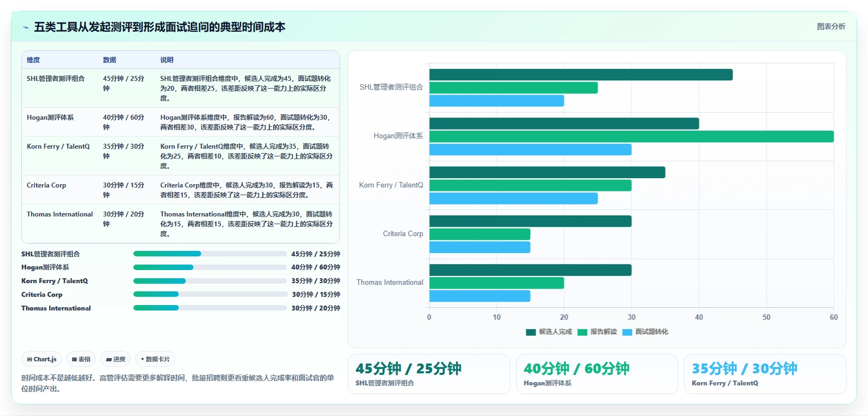Screen dimensions: 868x416
Task: Click table cell 45分钟 / 25分钟
Action: coord(124,84)
